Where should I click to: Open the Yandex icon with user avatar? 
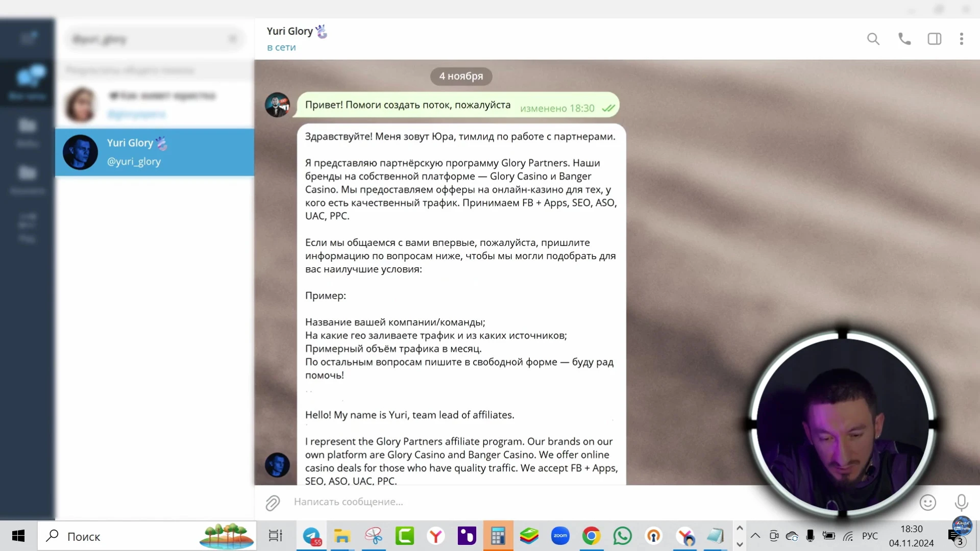point(685,536)
